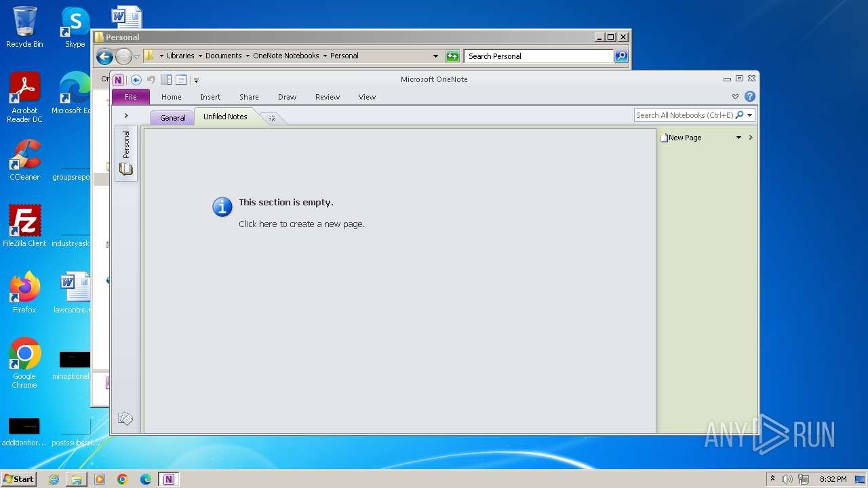Screen dimensions: 868x488
Task: Switch to the General section tab
Action: [x=172, y=118]
